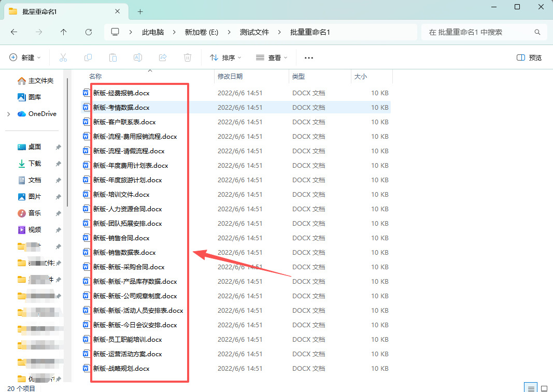Expand chevron after 测试文件 breadcrumb
This screenshot has width=553, height=392.
[x=279, y=32]
